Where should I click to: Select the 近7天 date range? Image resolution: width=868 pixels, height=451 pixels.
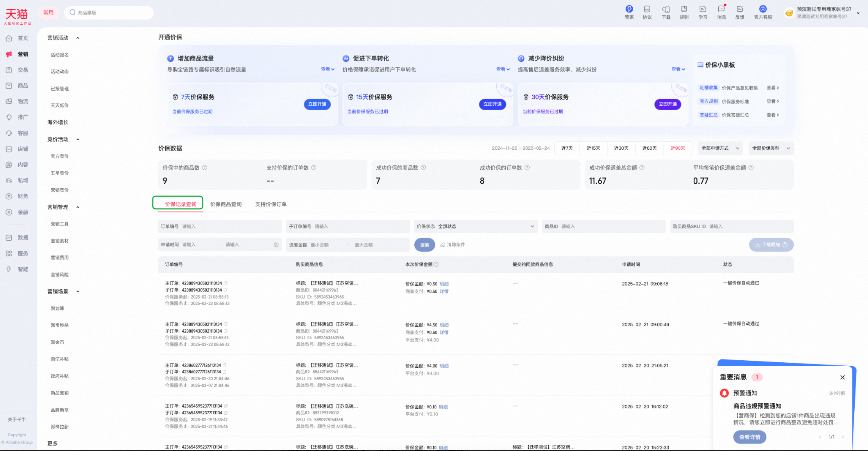tap(567, 149)
